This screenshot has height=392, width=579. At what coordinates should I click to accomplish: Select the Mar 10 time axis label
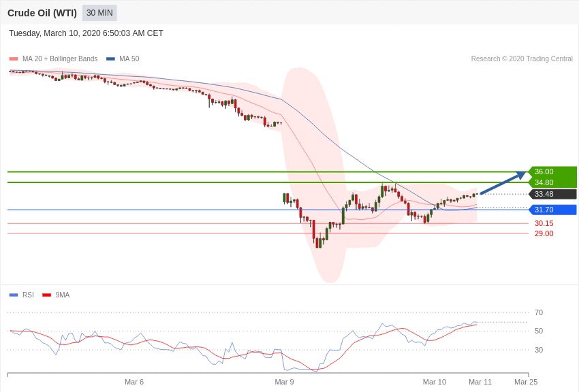click(434, 382)
